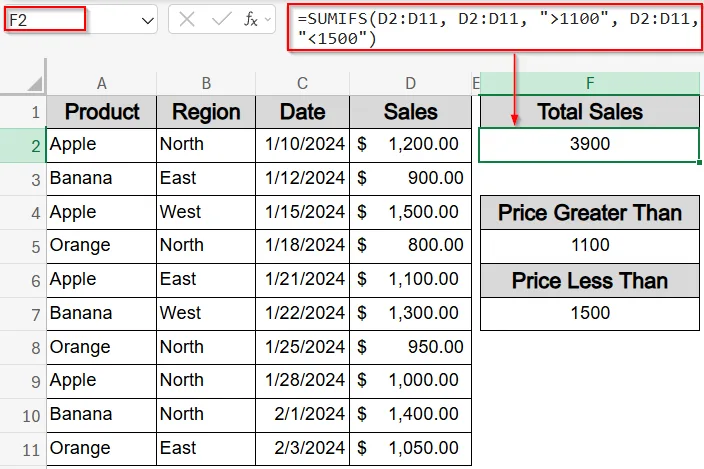
Task: Click the Date header cell
Action: [x=303, y=112]
